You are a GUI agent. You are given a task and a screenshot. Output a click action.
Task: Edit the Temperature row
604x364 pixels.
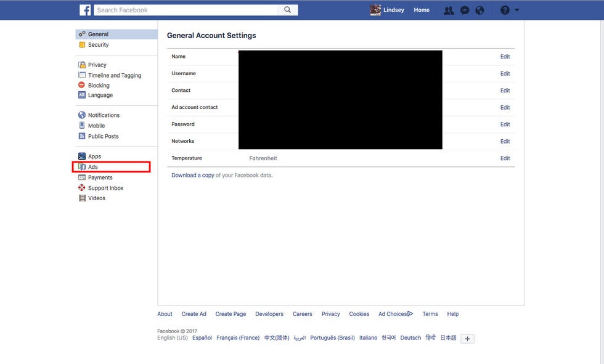tap(505, 158)
